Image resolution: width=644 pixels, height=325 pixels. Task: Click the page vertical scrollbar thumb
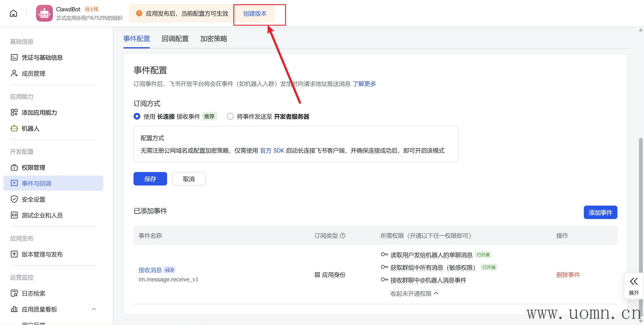(x=640, y=200)
